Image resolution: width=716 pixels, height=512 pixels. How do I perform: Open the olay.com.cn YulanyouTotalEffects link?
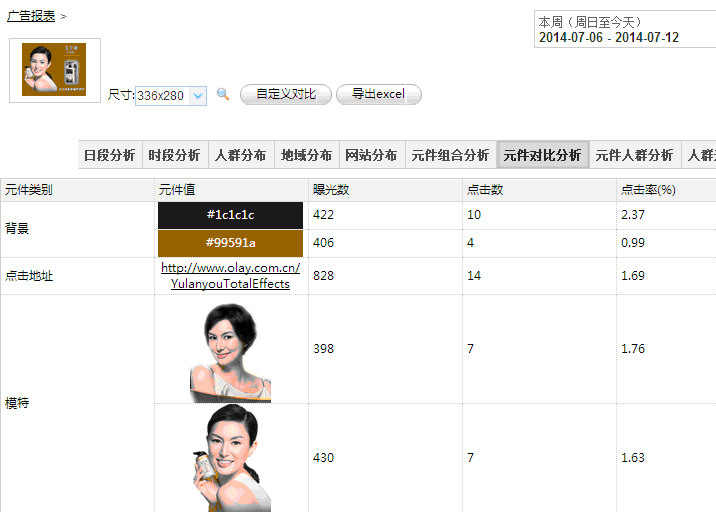pyautogui.click(x=231, y=276)
